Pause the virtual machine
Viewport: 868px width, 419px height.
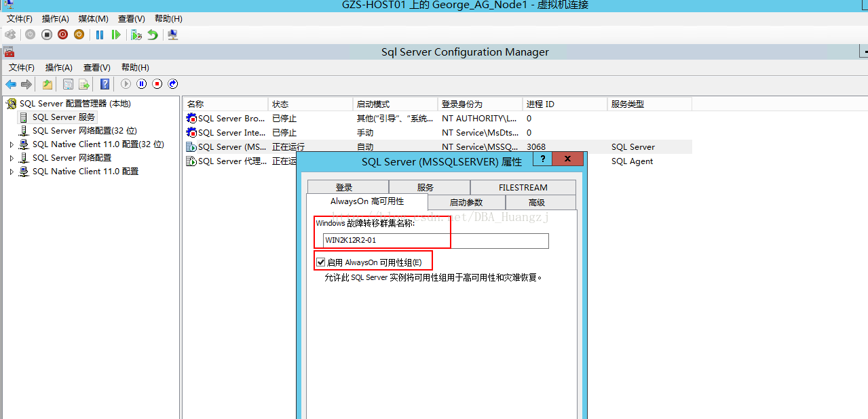click(x=100, y=35)
